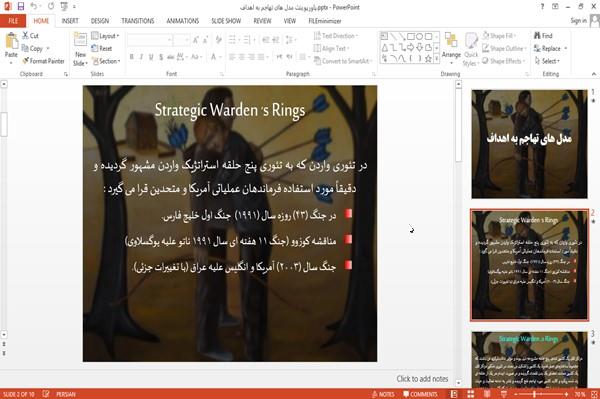Collapse the ribbon with the arrow button
The height and width of the screenshot is (399, 600).
[x=593, y=74]
